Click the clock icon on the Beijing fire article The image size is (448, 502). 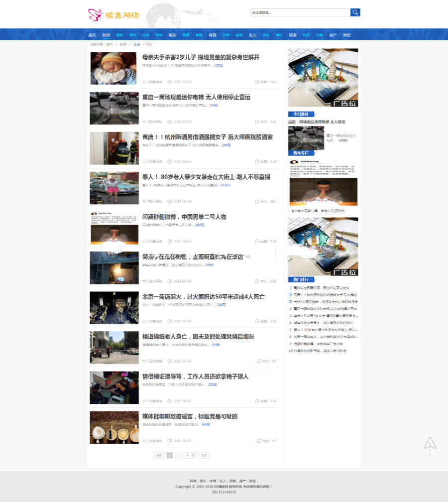[170, 321]
